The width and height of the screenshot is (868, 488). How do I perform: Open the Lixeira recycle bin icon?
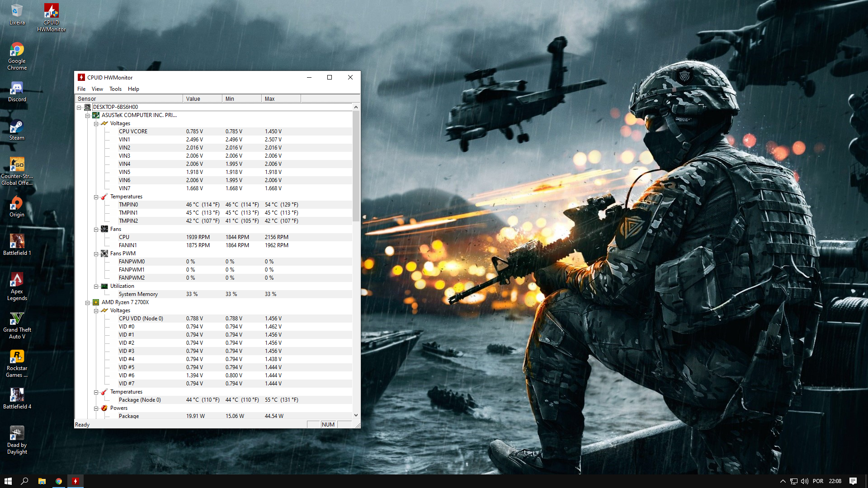point(17,14)
